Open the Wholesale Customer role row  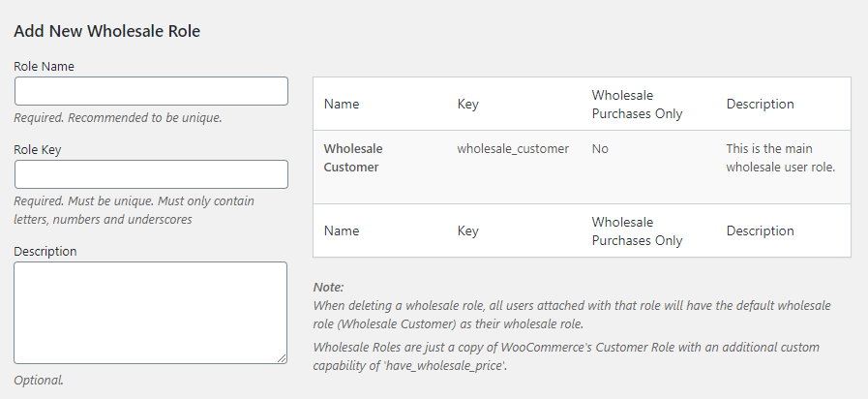353,158
